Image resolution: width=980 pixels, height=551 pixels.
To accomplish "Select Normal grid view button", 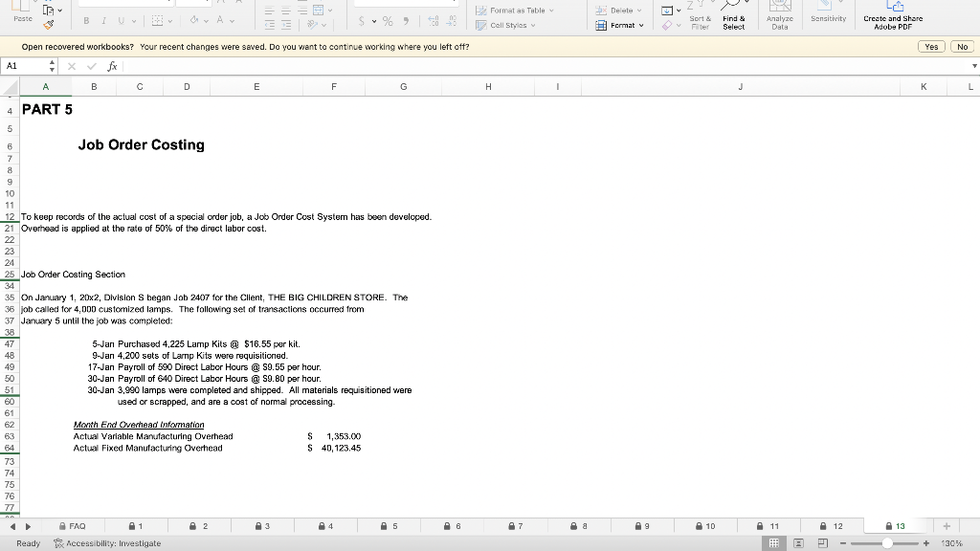I will (773, 543).
